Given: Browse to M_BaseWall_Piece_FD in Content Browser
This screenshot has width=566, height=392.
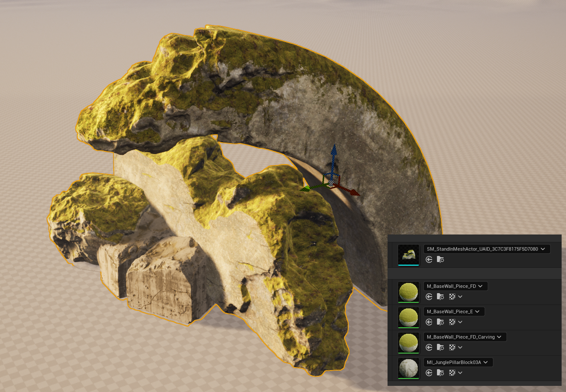Looking at the screenshot, I should (x=440, y=297).
